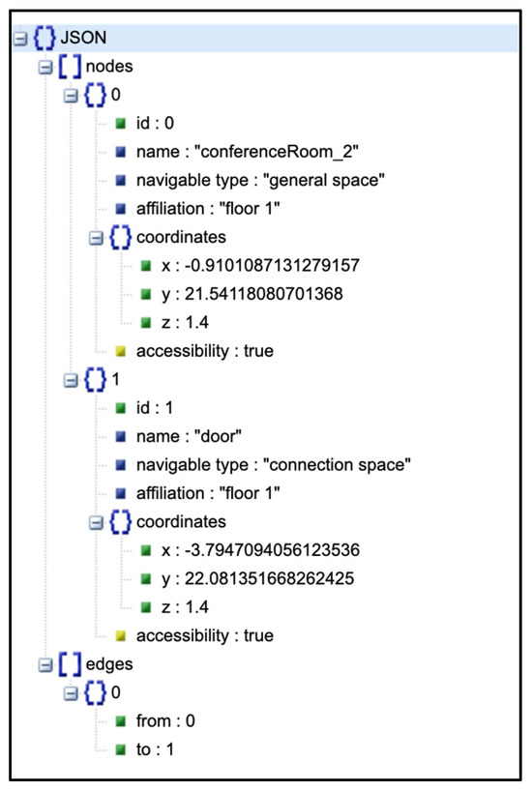Collapse coordinates under conferenceRoom_2 node
Screen dimensions: 532x791
pyautogui.click(x=96, y=238)
